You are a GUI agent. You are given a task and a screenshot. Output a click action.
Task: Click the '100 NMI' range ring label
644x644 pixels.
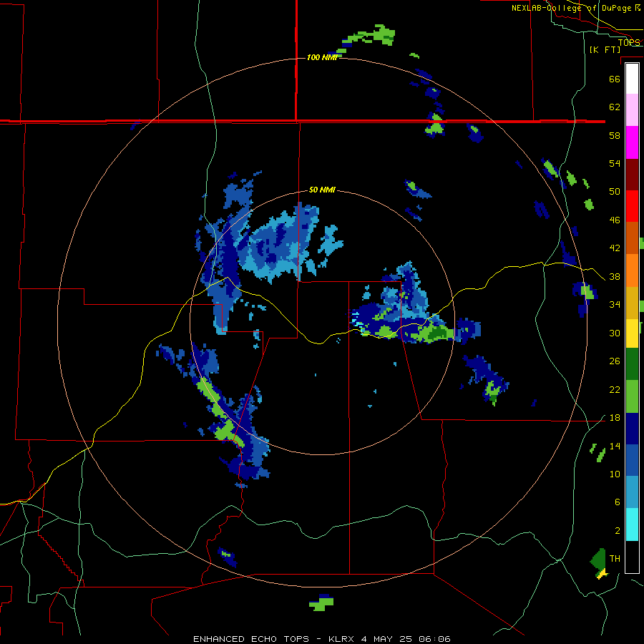point(322,57)
